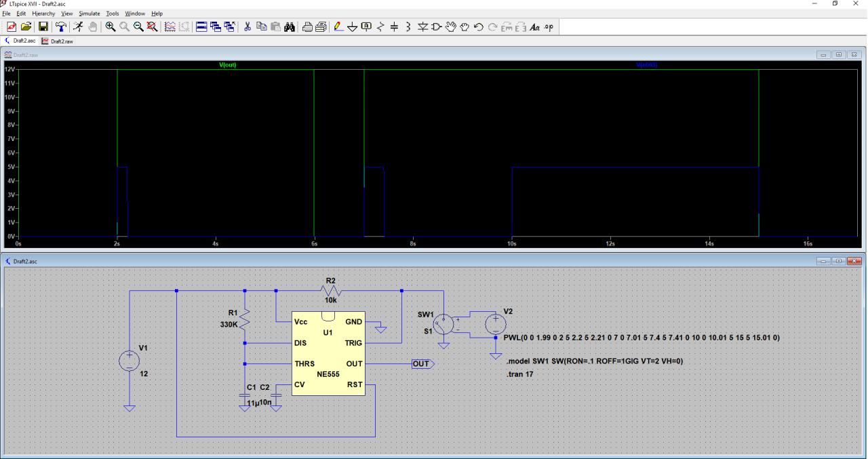The width and height of the screenshot is (868, 459).
Task: Open the View menu
Action: 66,14
